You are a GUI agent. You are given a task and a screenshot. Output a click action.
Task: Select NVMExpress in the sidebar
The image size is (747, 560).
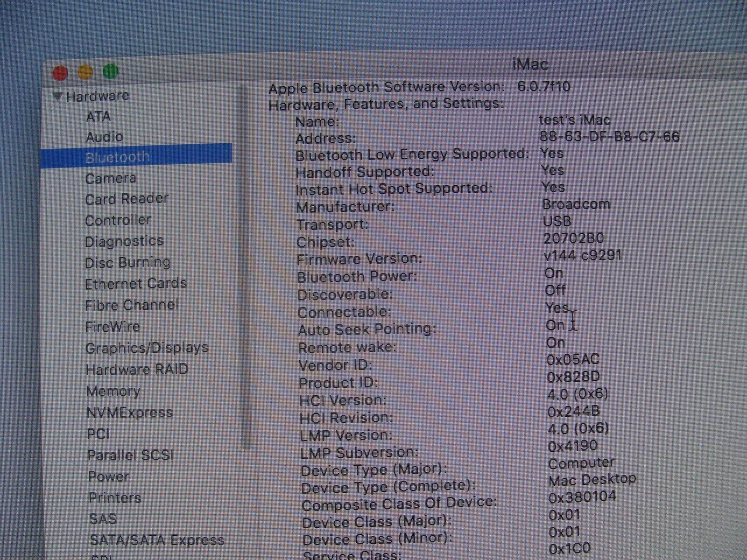129,413
